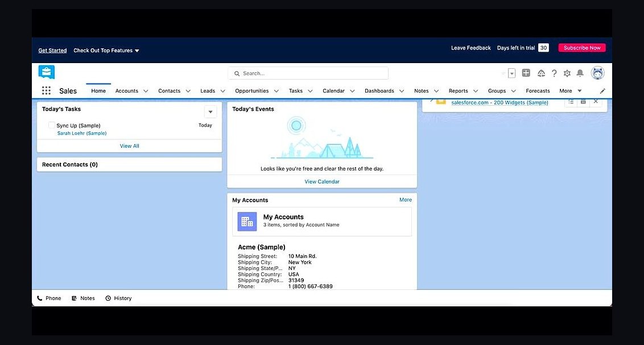Screen dimensions: 644x345
Task: Click More in My Accounts card
Action: coord(406,199)
